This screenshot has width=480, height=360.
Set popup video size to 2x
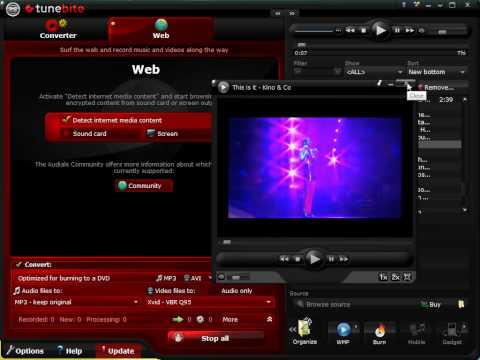click(x=395, y=277)
